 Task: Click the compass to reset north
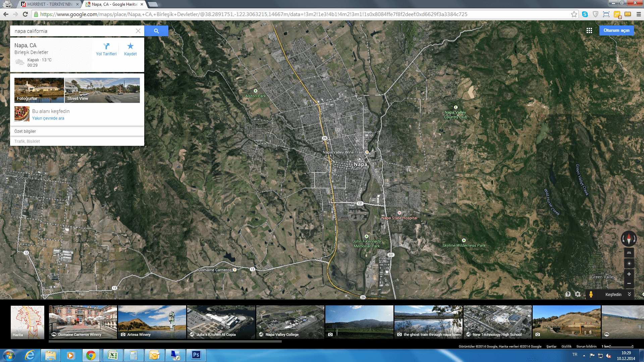pyautogui.click(x=629, y=239)
